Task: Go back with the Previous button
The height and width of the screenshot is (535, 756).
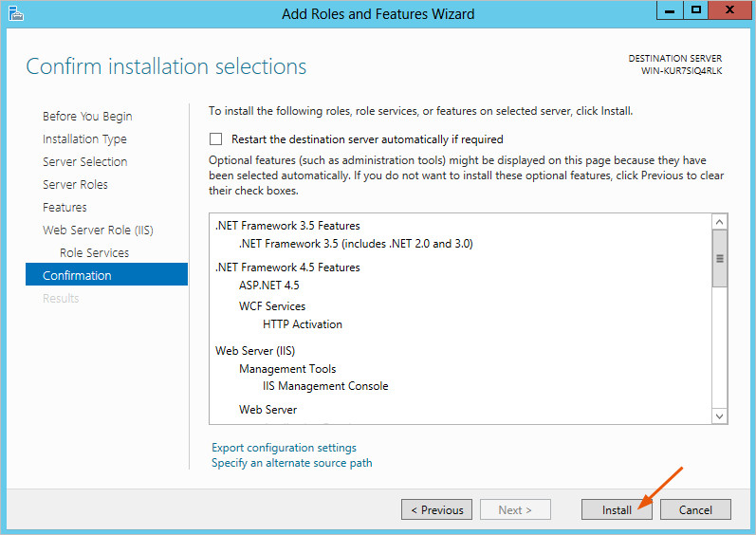Action: click(x=436, y=509)
